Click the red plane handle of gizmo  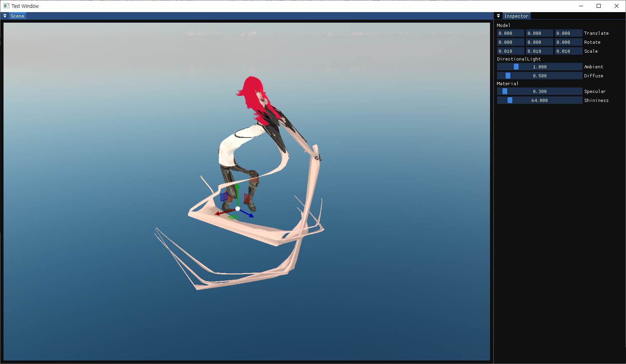[247, 198]
